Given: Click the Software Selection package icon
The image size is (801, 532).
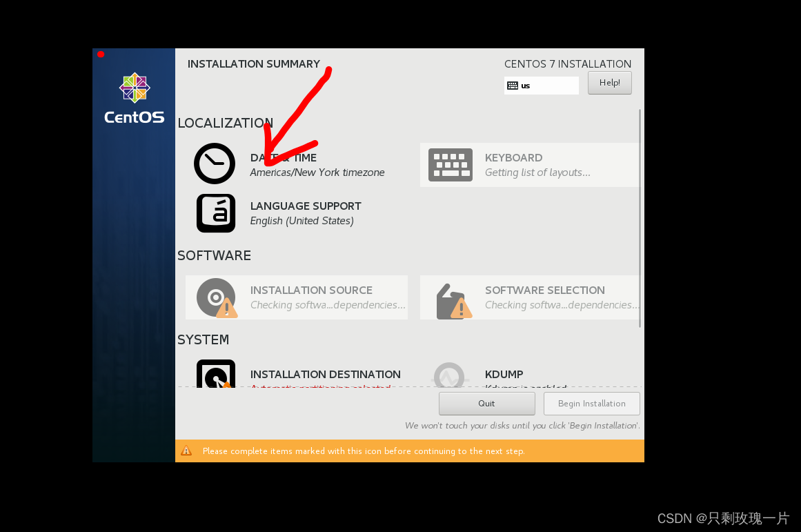Looking at the screenshot, I should (x=454, y=302).
